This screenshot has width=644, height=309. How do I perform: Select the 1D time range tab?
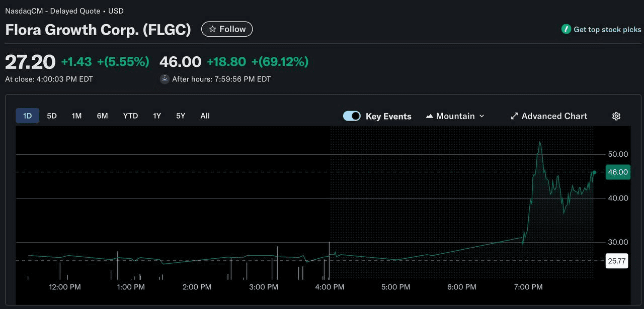coord(27,116)
